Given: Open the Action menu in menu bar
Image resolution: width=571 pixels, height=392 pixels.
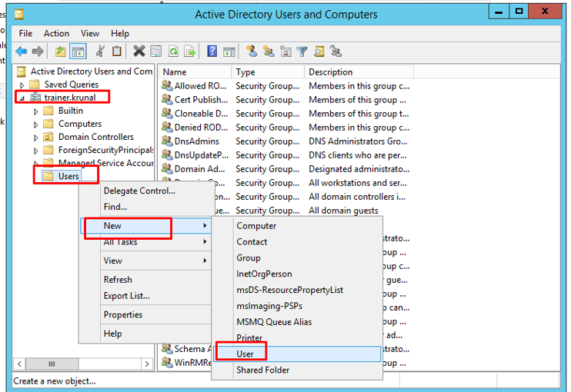Looking at the screenshot, I should tap(56, 33).
